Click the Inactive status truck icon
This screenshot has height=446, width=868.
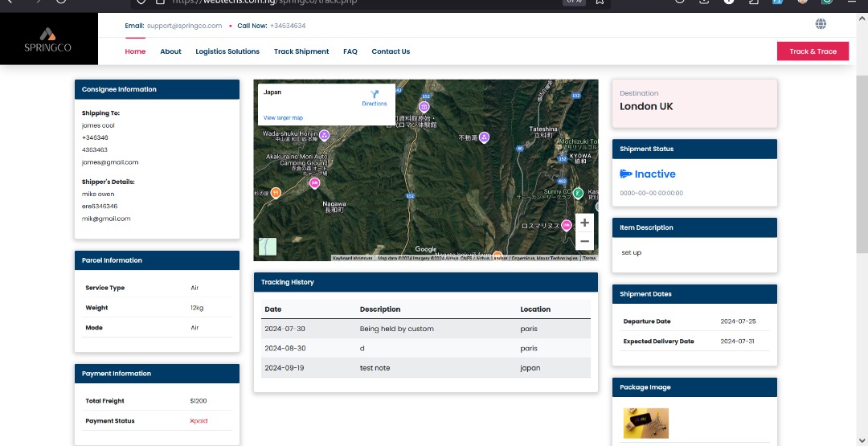tap(625, 174)
